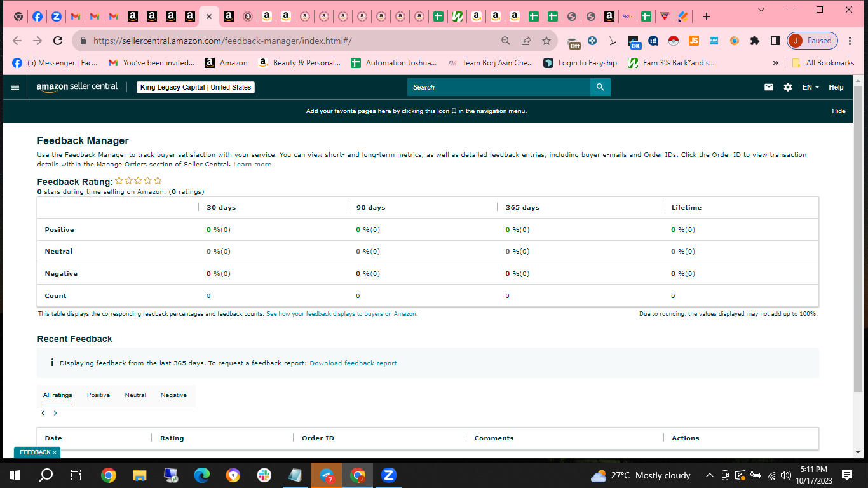Switch to the Zoom browser tab
The image size is (868, 488).
(x=57, y=17)
